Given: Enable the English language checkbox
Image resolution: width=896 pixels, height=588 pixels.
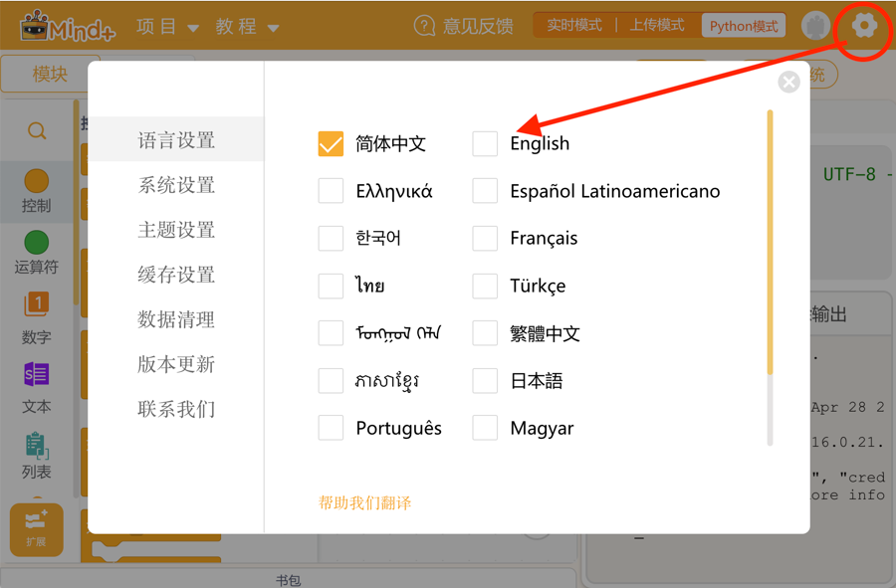Looking at the screenshot, I should point(485,143).
